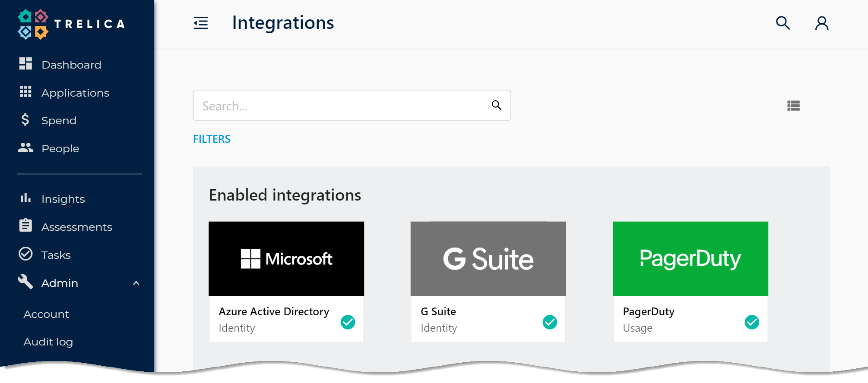Click the Azure Active Directory card title
Image resolution: width=868 pixels, height=383 pixels.
274,311
